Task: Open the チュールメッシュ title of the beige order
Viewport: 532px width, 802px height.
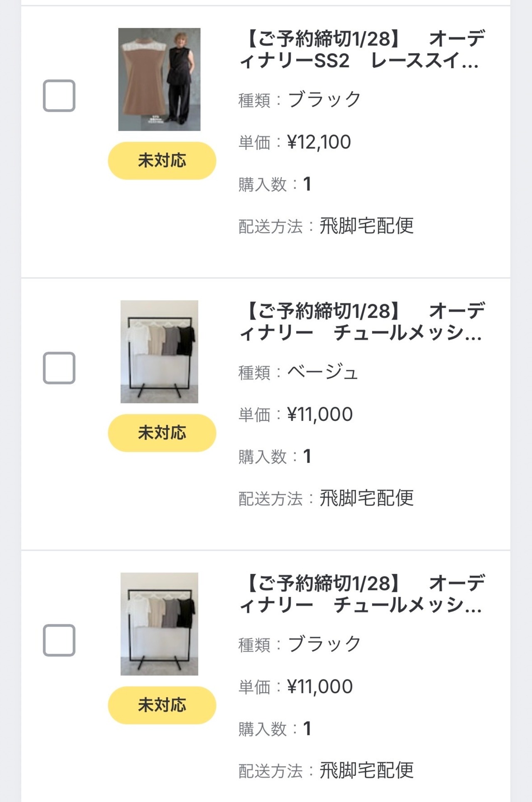Action: (x=362, y=322)
